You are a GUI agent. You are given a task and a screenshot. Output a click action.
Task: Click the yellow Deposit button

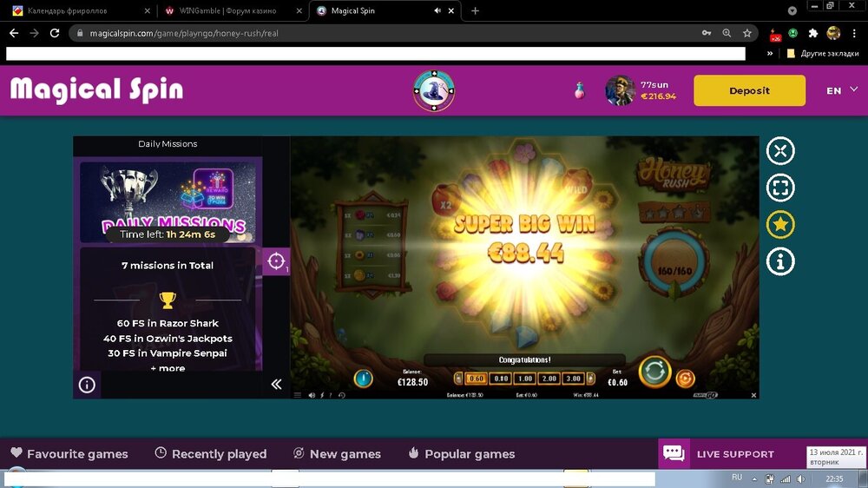click(749, 90)
